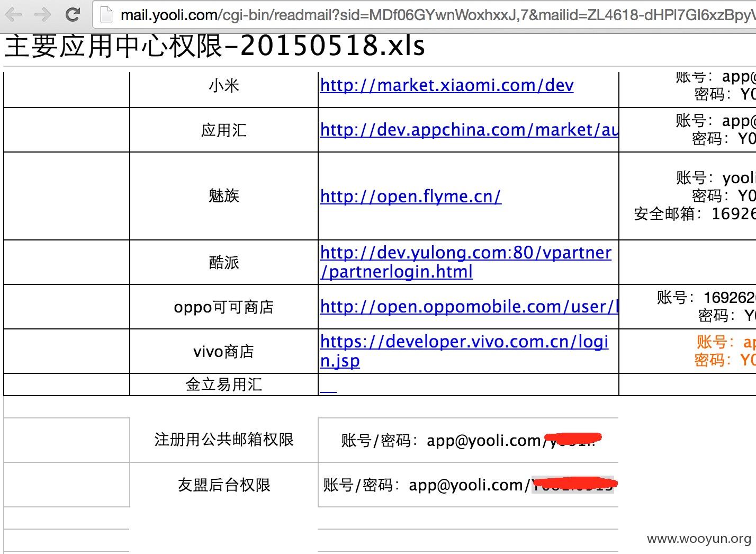Viewport: 756px width, 554px height.
Task: Click the 魅族 row 安全邮箱 credentials cell
Action: (688, 196)
